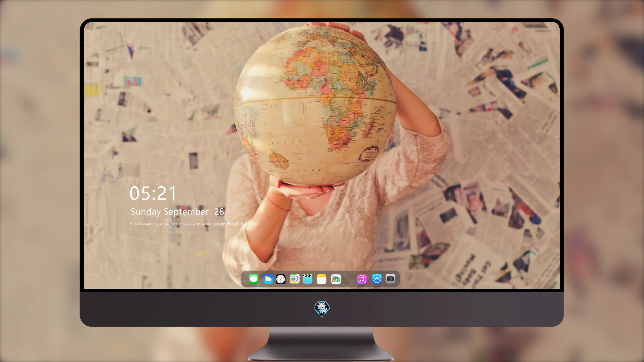644x362 pixels.
Task: Launch the iTunes Store music icon
Action: (362, 279)
